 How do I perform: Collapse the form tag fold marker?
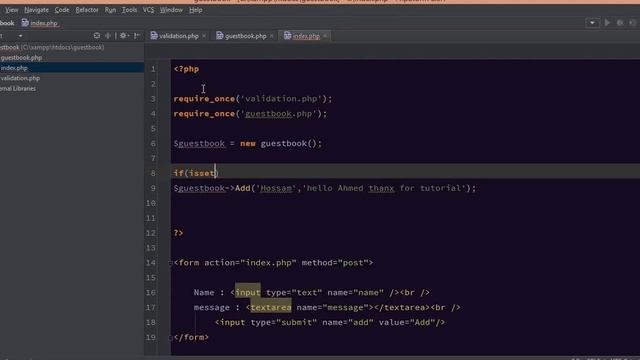171,263
